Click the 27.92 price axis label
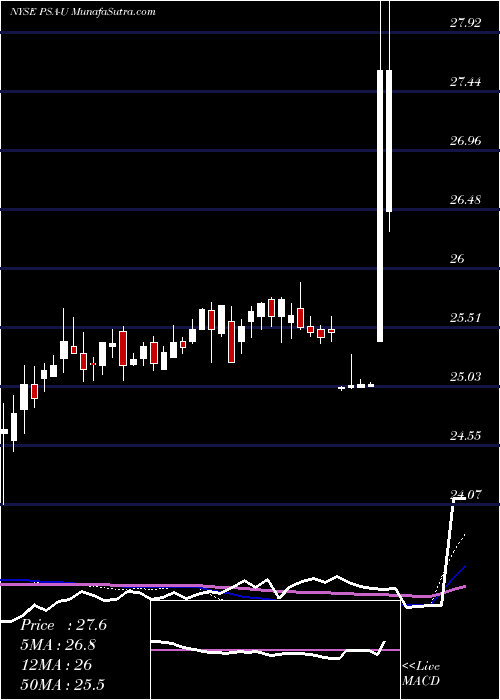500x700 pixels. click(x=465, y=23)
